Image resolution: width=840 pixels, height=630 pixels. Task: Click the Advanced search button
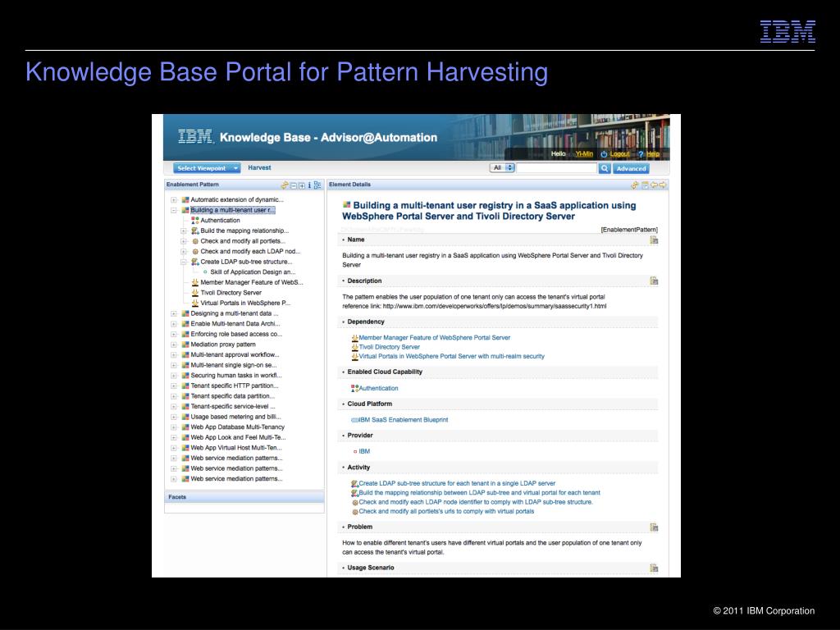[631, 168]
